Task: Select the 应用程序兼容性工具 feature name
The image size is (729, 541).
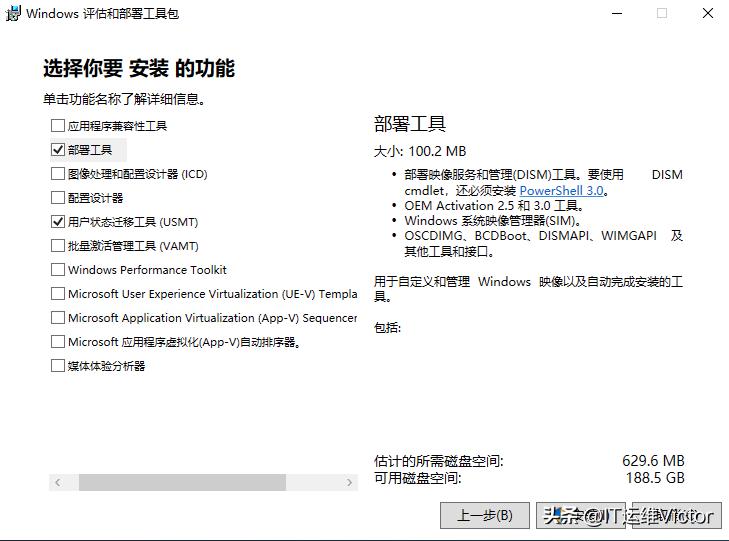Action: (x=117, y=125)
